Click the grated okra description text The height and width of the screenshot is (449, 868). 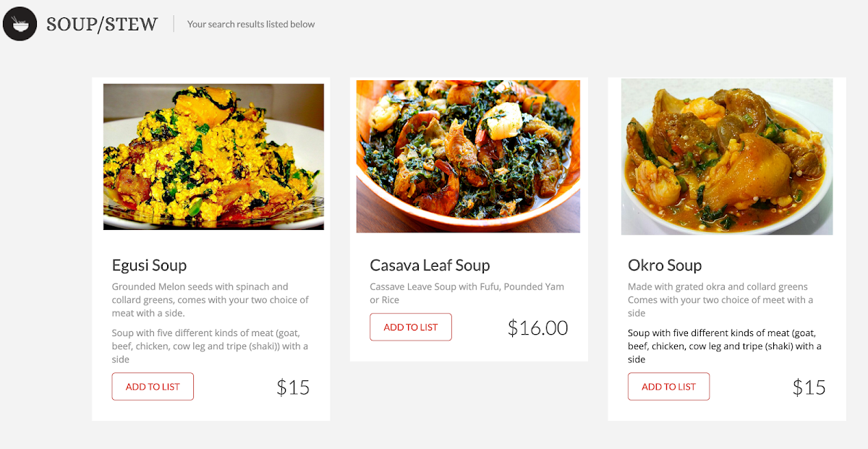click(x=720, y=299)
